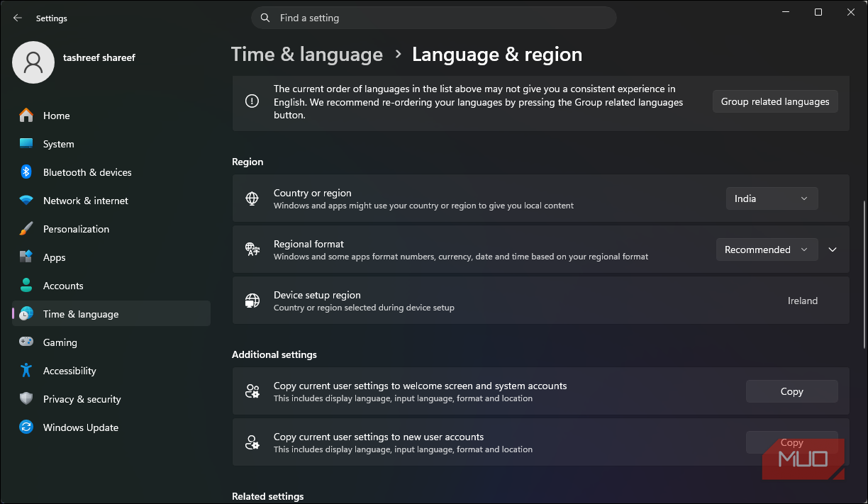The height and width of the screenshot is (504, 868).
Task: Click the Additional settings heading
Action: (x=274, y=354)
